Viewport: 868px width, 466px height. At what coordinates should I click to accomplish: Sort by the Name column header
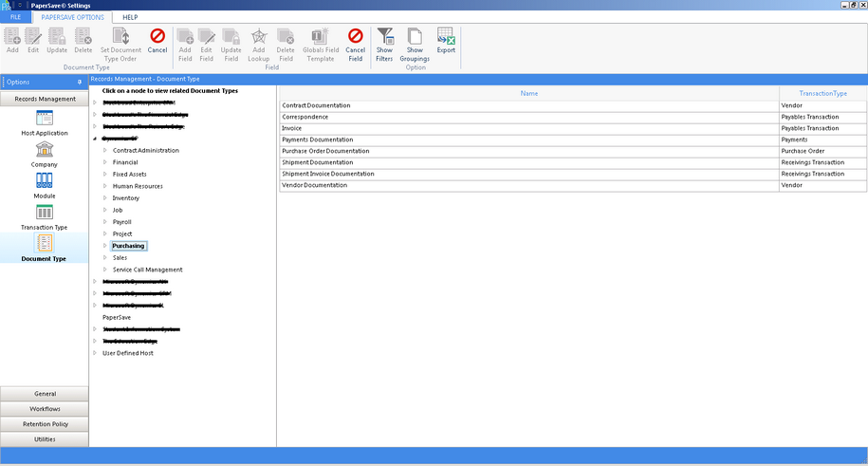click(x=529, y=93)
